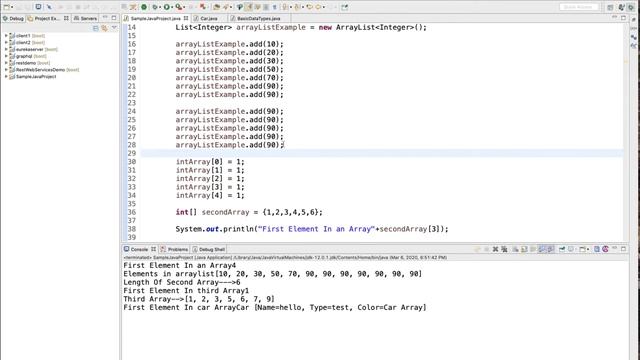Expand the client2 project
The height and width of the screenshot is (360, 640).
pyautogui.click(x=6, y=42)
